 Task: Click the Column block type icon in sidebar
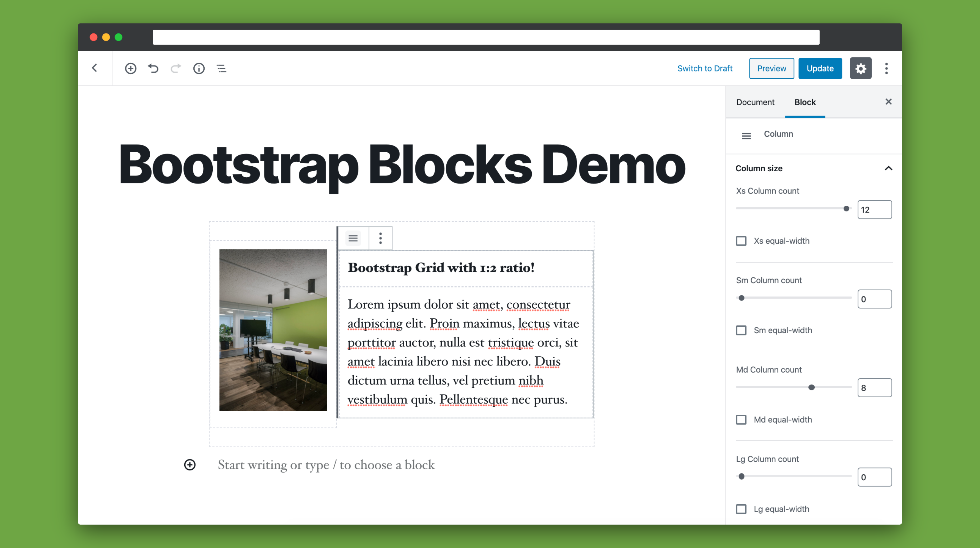point(746,136)
